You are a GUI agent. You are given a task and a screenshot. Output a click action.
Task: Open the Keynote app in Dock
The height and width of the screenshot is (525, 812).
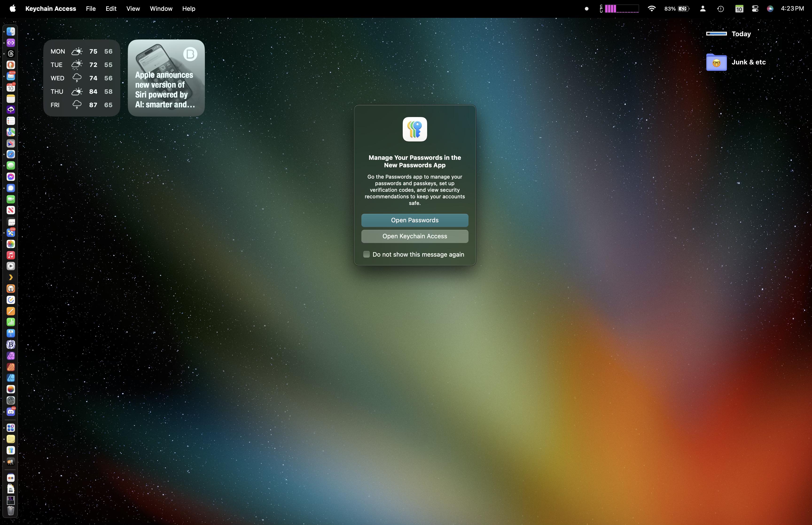(x=11, y=333)
